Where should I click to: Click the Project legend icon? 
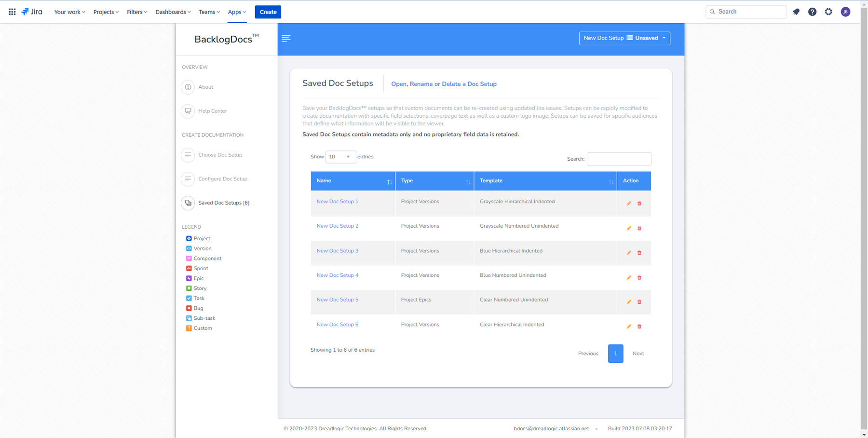[x=189, y=238]
